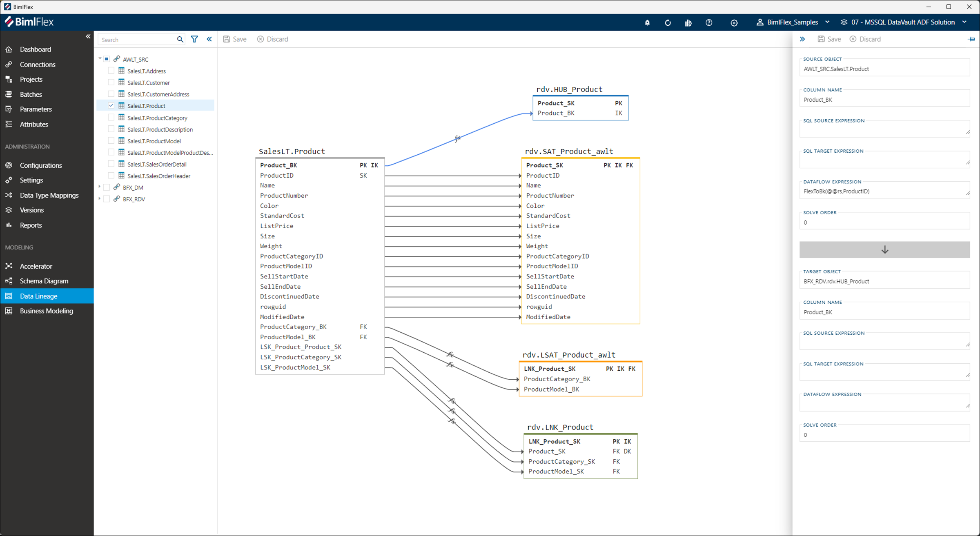Viewport: 980px width, 536px height.
Task: Open the settings gear in the top bar
Action: pyautogui.click(x=734, y=22)
